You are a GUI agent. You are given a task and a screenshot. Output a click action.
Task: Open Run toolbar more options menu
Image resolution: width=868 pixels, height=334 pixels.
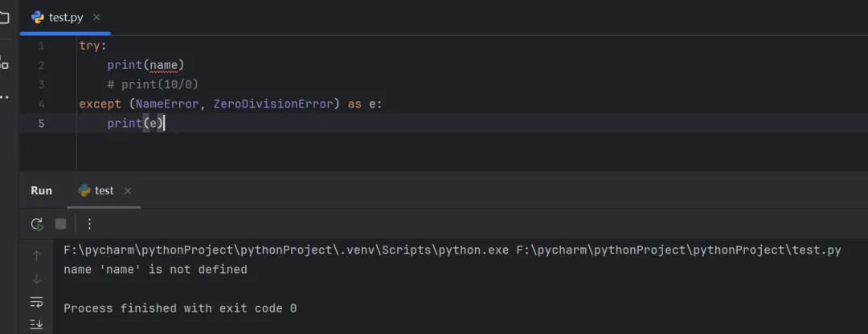[x=89, y=224]
